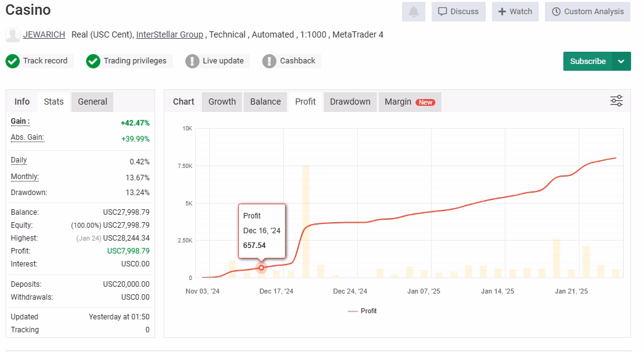This screenshot has height=352, width=644.
Task: Open the Margin tab marked New
Action: coord(409,102)
